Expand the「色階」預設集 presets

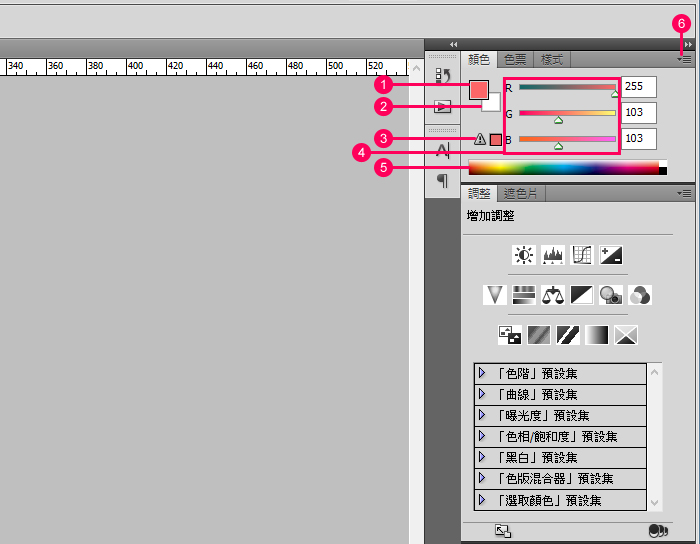point(481,373)
